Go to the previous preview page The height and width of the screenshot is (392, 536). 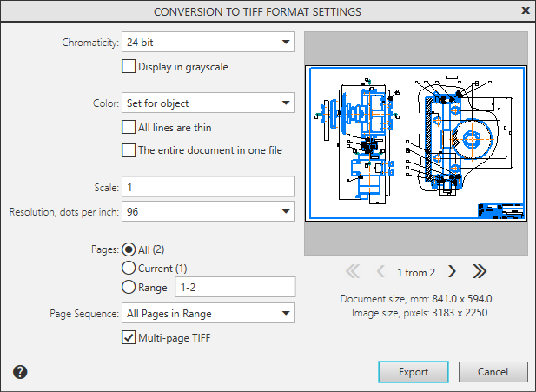tap(380, 271)
